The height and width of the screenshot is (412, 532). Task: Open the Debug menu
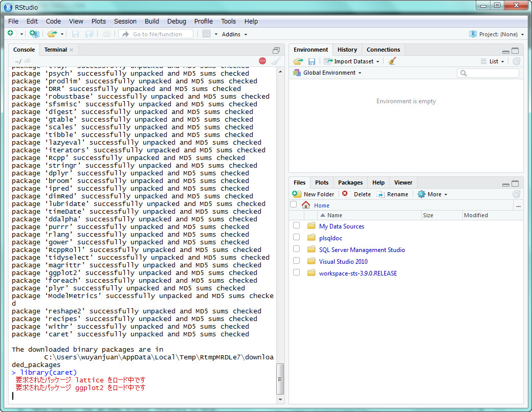pyautogui.click(x=176, y=21)
